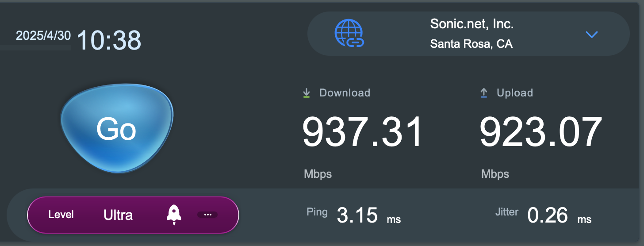
Task: Click the blue upload arrow icon
Action: [484, 93]
